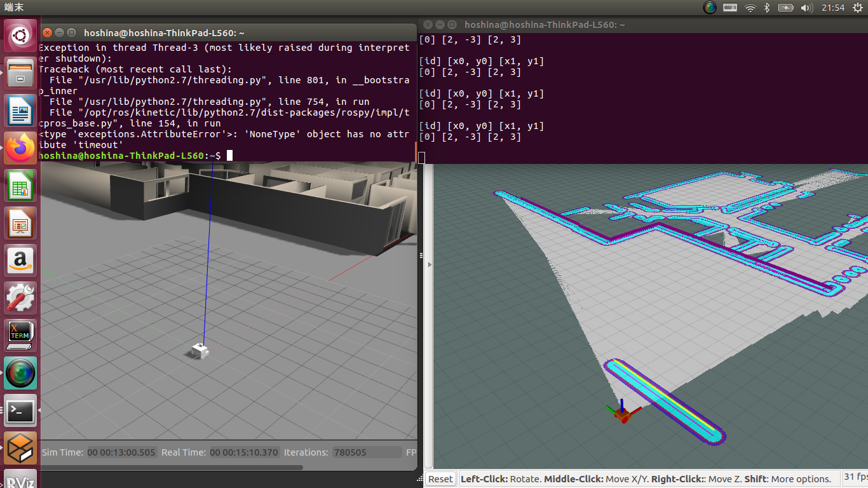Open the keyboard input indicator

coord(730,8)
